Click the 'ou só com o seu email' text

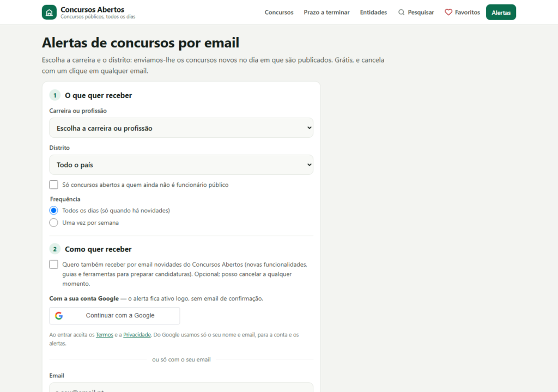coord(181,360)
